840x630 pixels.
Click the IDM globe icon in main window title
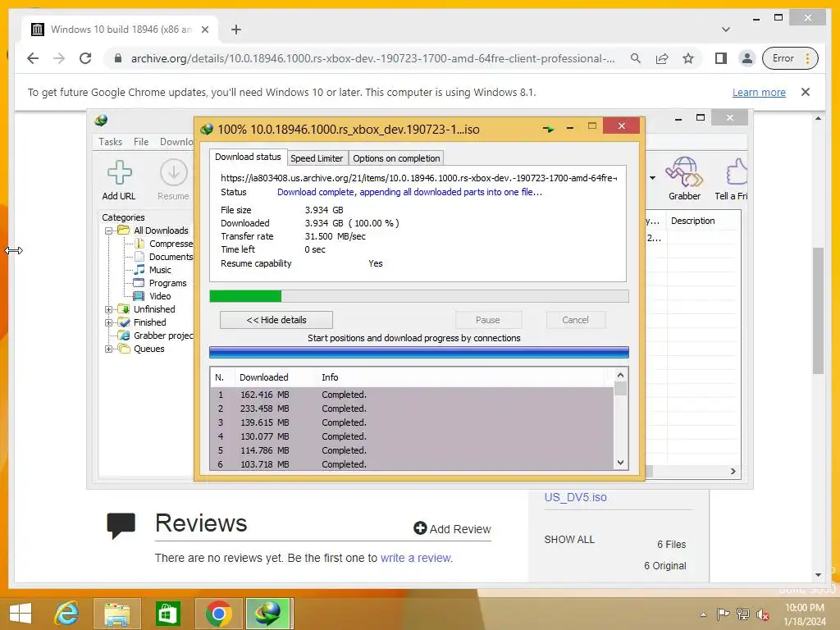101,120
